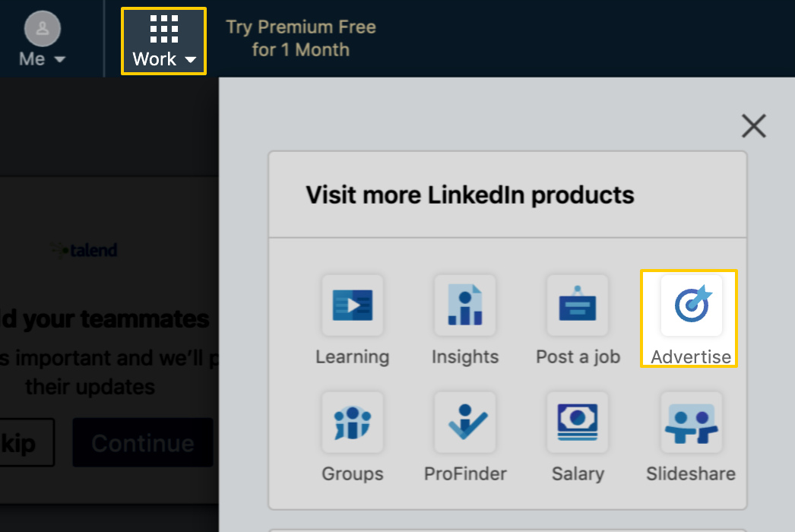The height and width of the screenshot is (532, 795).
Task: Click the Salary product icon
Action: pyautogui.click(x=577, y=423)
